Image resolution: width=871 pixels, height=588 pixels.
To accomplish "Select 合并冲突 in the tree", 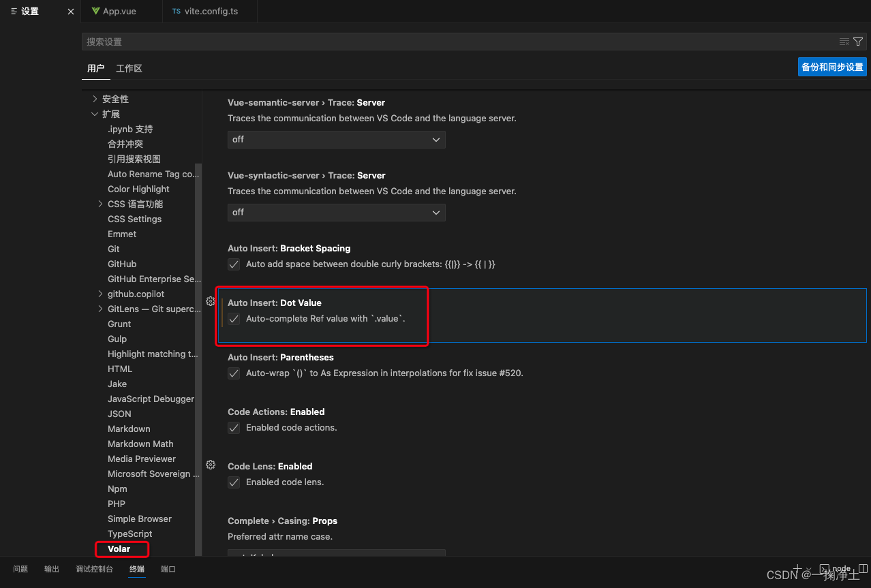I will pos(125,144).
